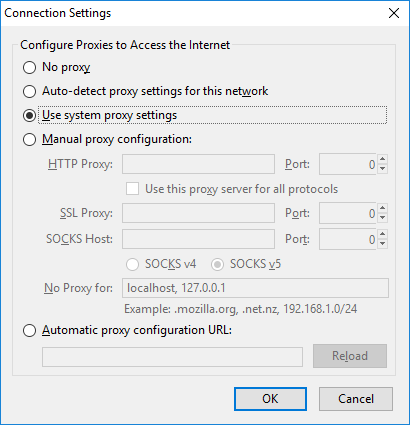Choose Auto-detect proxy settings for this network
Image resolution: width=410 pixels, height=425 pixels.
click(x=29, y=91)
